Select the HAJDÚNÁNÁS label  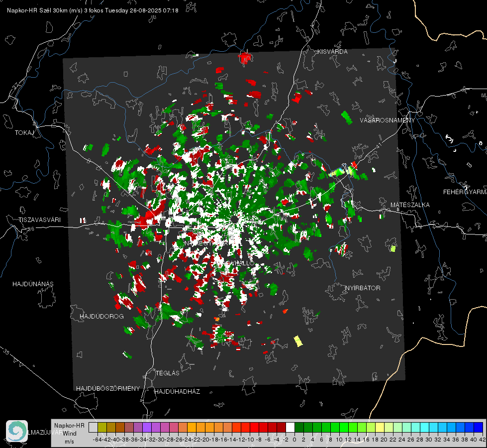click(x=33, y=284)
